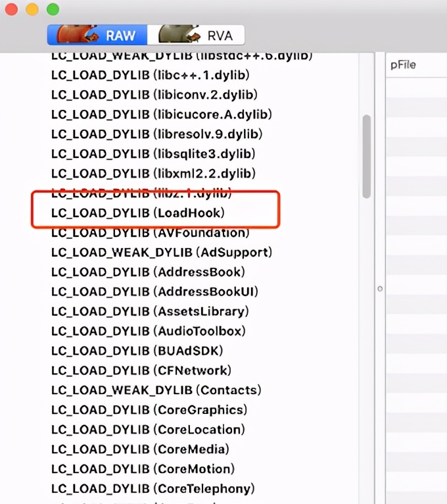447x504 pixels.
Task: Choose LC_LOAD_DYLIB (CFNetwork) item
Action: tap(141, 370)
